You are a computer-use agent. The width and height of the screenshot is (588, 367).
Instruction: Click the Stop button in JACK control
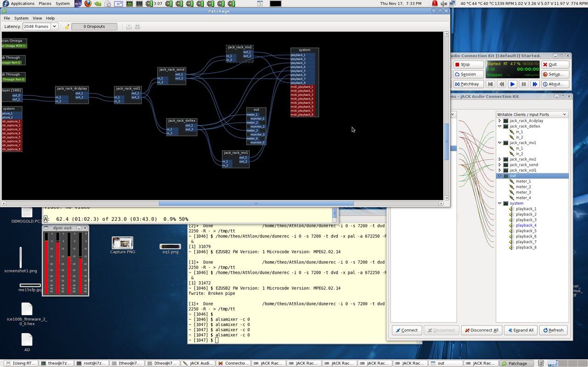[x=468, y=65]
